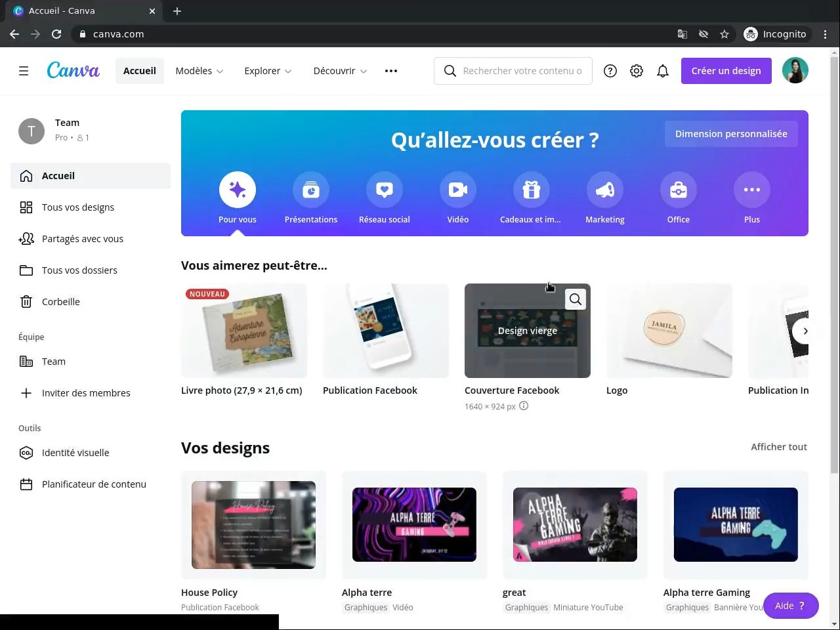Image resolution: width=840 pixels, height=630 pixels.
Task: Select the Réseau social category icon
Action: click(385, 190)
